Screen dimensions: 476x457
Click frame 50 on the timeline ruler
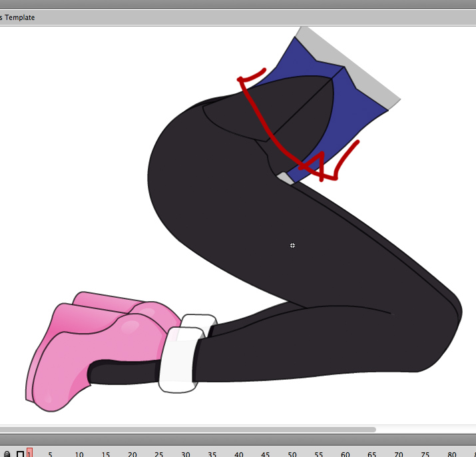(x=292, y=454)
